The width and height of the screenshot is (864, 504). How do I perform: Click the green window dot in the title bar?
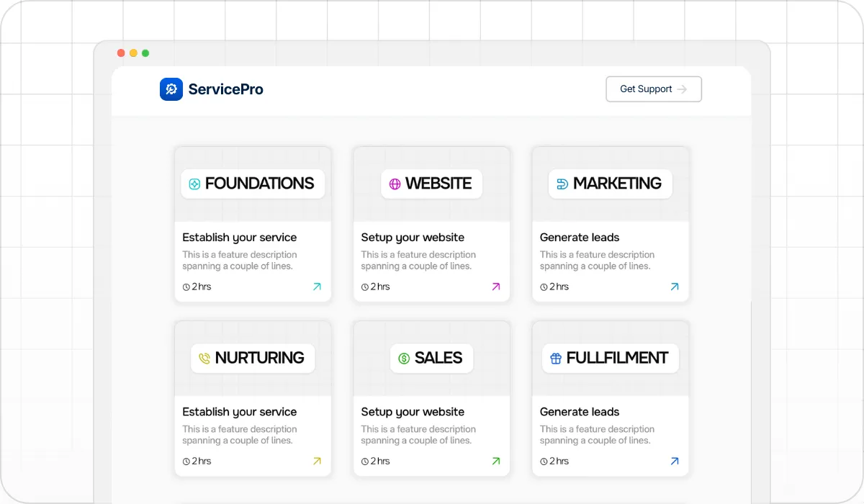click(145, 53)
